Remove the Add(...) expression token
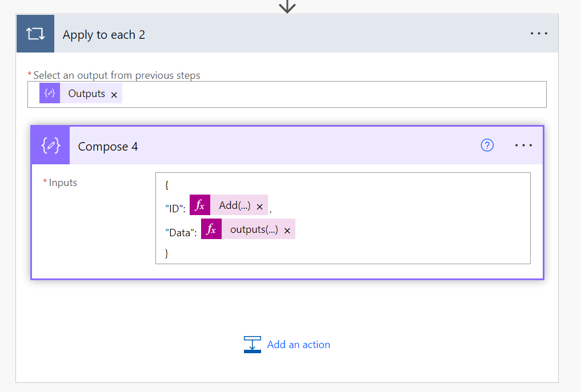Viewport: 581px width, 392px height. 260,207
